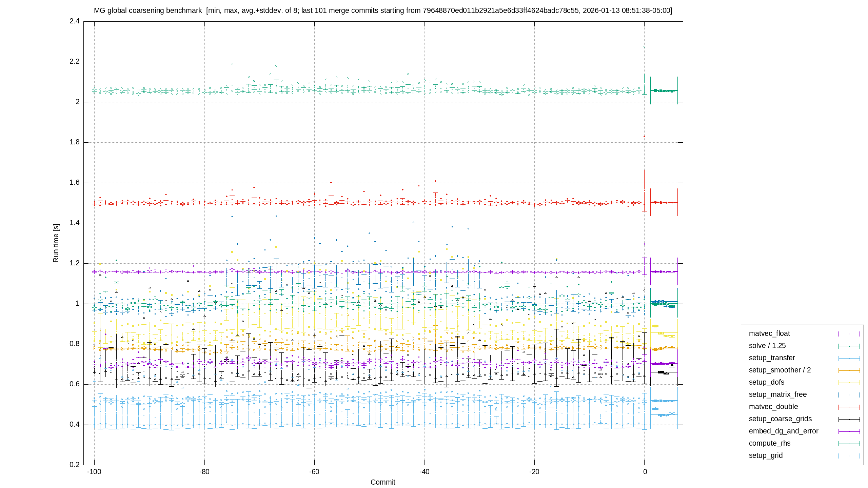
Task: Click the setup_coarse_grids legend marker
Action: click(849, 419)
